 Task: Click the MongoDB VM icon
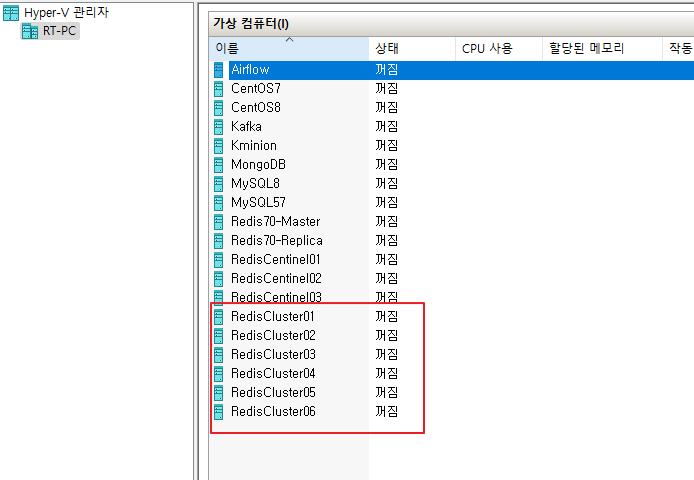tap(218, 165)
